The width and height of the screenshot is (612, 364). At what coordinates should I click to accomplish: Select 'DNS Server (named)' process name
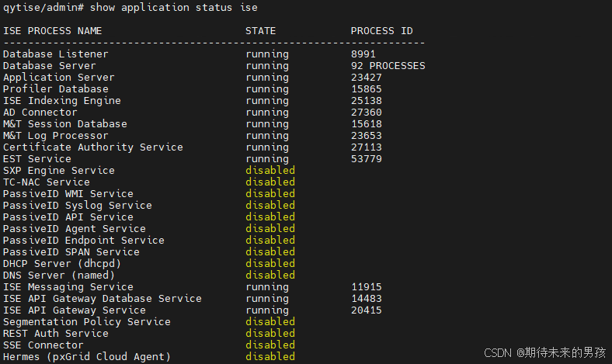tap(59, 276)
